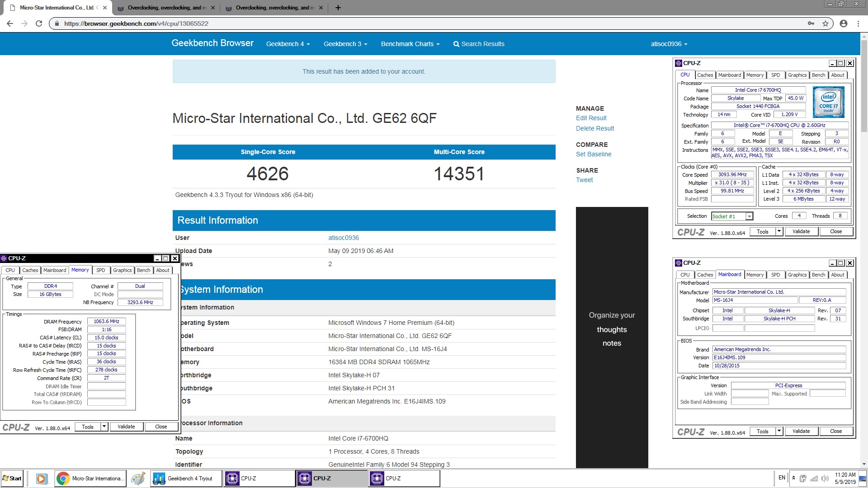Click the Core Speed value 3093.96 MHz
The width and height of the screenshot is (868, 488).
732,175
